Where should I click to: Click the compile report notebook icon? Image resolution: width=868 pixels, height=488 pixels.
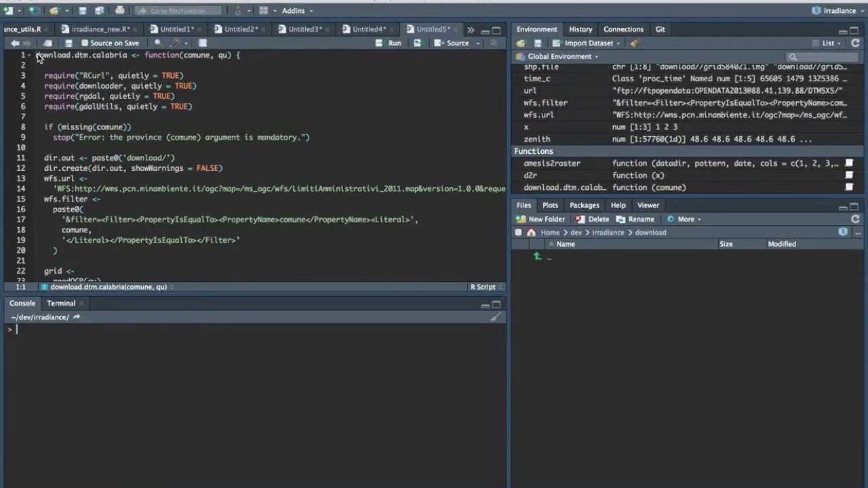[x=202, y=43]
